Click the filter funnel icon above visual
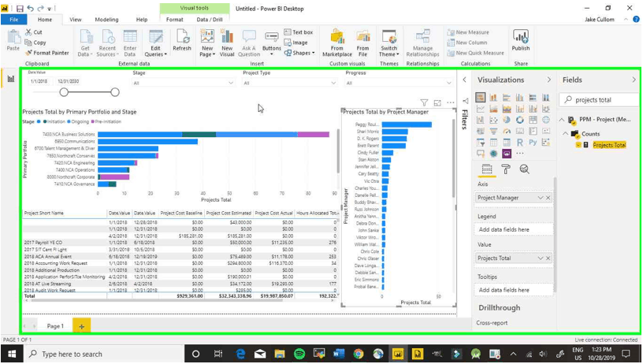643x364 pixels. [424, 102]
